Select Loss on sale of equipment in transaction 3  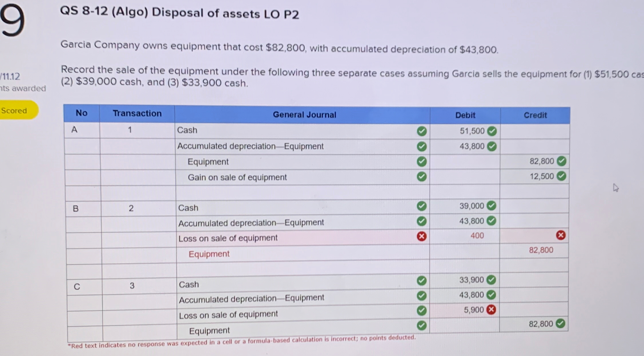(228, 315)
